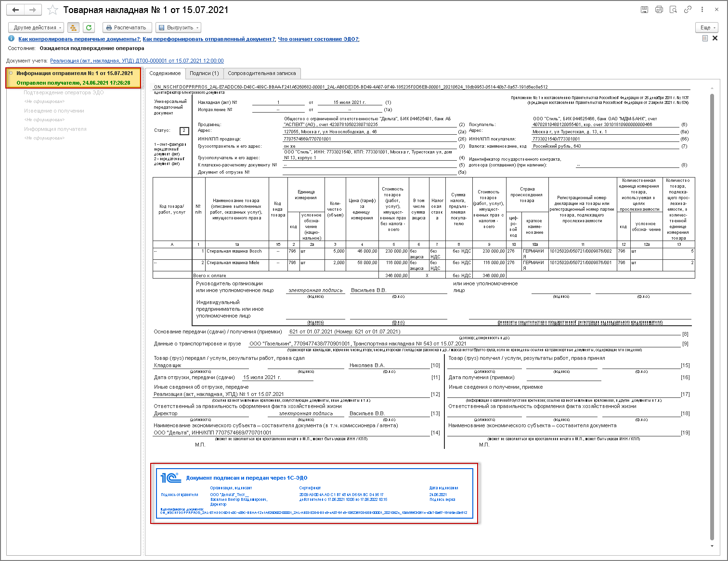Click the printer icon in window header
The height and width of the screenshot is (561, 728).
[x=659, y=10]
